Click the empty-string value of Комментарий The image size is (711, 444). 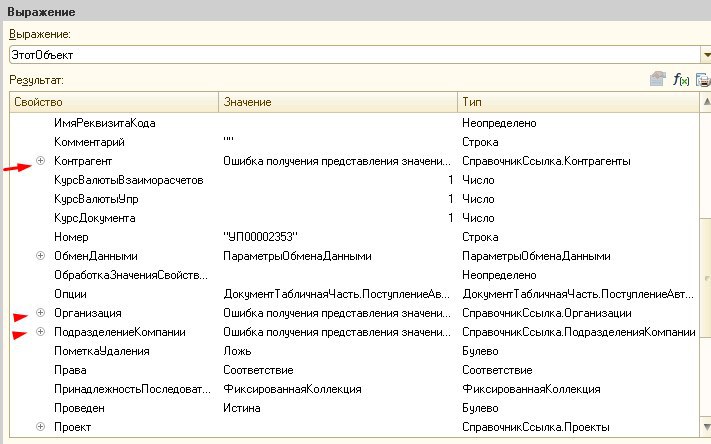tap(229, 140)
